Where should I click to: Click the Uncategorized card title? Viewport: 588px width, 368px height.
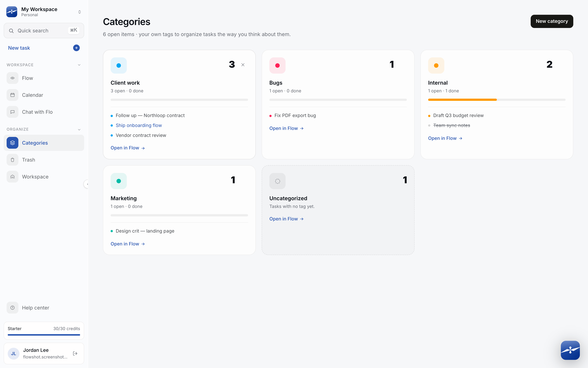(288, 198)
